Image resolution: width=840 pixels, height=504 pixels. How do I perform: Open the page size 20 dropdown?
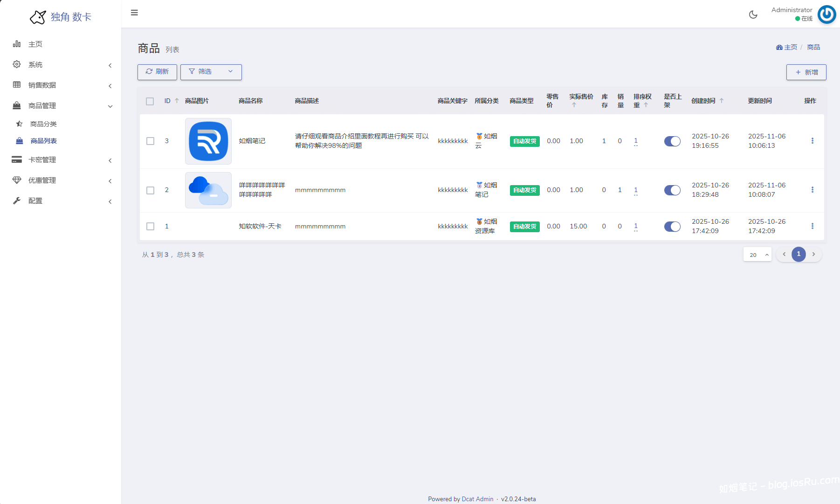[757, 255]
